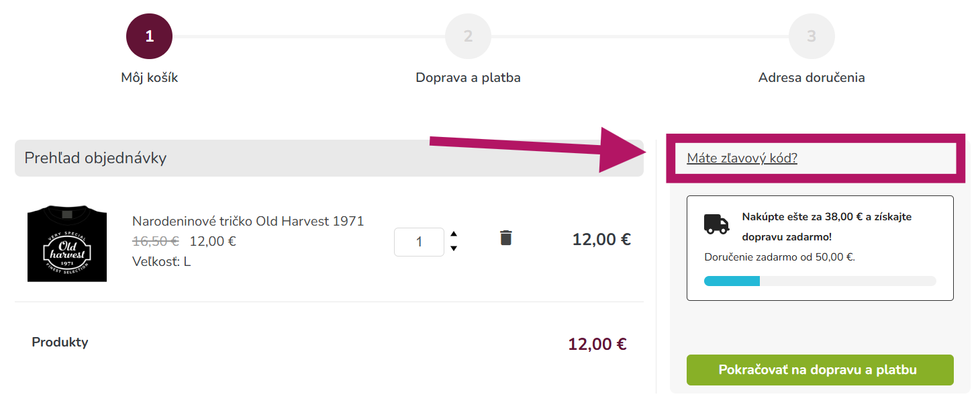The image size is (980, 415).
Task: Click the free shipping progress bar
Action: pyautogui.click(x=820, y=281)
